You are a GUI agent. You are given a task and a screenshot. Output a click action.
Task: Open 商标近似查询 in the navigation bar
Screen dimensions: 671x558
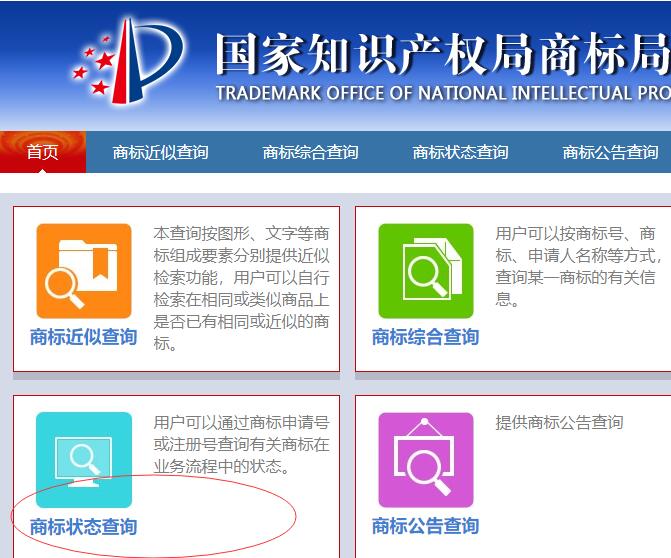160,152
